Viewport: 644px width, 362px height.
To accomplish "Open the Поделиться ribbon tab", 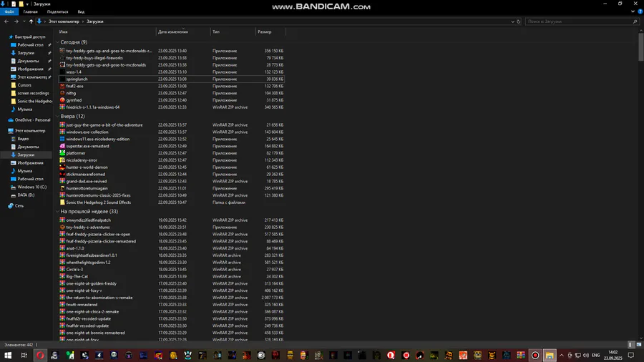I will coord(57,12).
